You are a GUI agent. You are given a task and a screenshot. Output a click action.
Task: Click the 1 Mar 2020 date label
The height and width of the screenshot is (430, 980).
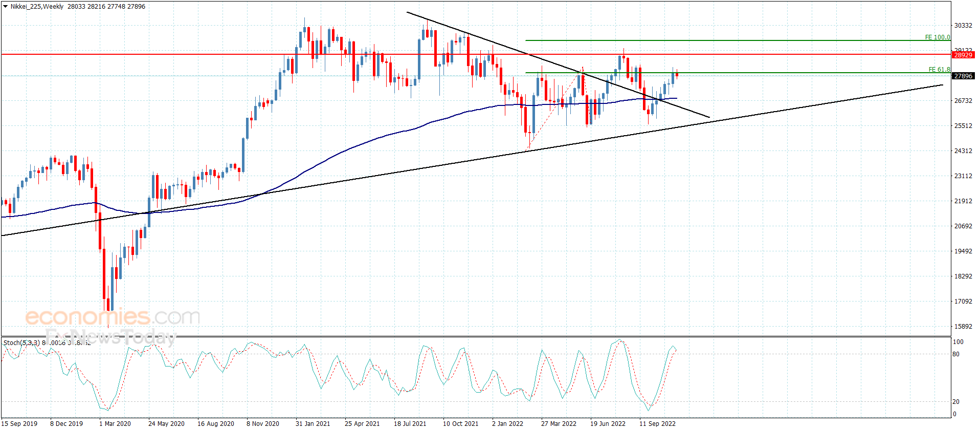(x=115, y=423)
